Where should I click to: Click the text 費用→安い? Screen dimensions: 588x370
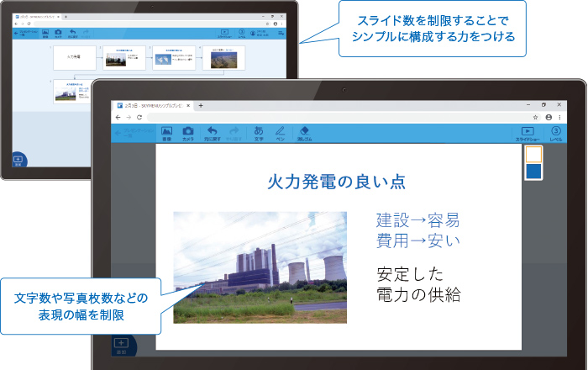pyautogui.click(x=417, y=240)
